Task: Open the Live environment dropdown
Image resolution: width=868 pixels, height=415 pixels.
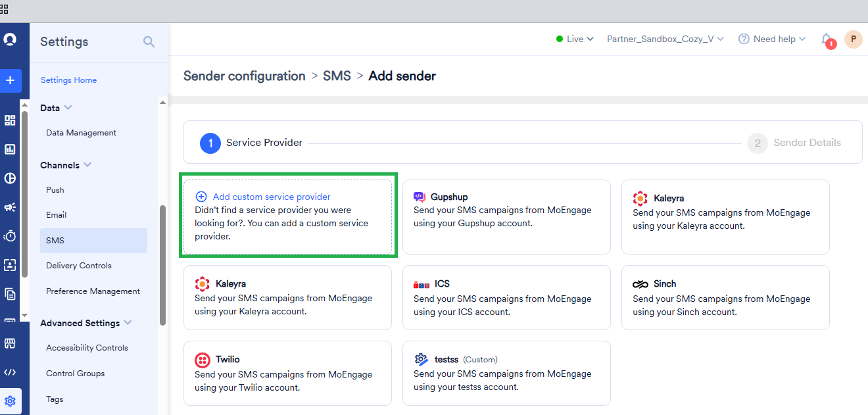Action: (575, 39)
